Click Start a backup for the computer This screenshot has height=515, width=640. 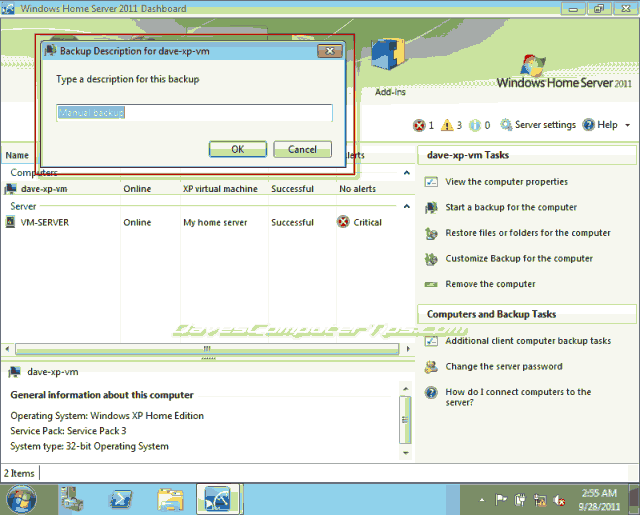[511, 207]
